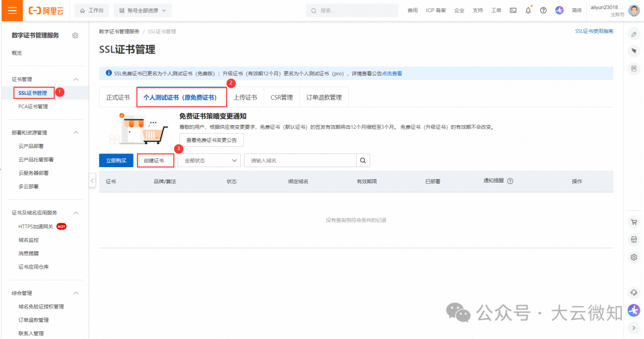Click the shopping cart icon in right rail

tap(634, 222)
